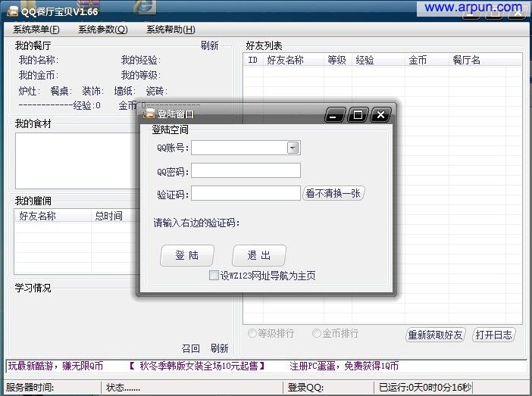Image resolution: width=532 pixels, height=396 pixels.
Task: Open the 系统帮助(H) menu
Action: coord(171,30)
